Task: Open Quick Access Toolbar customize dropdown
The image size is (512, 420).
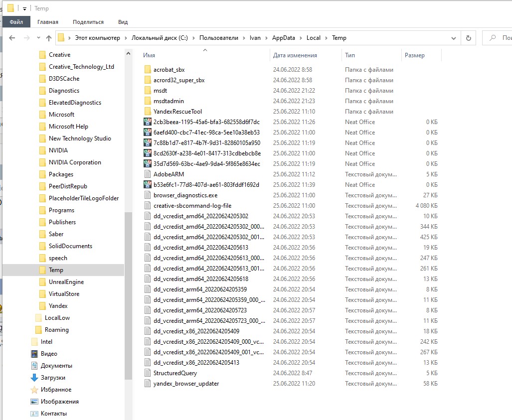Action: coord(24,9)
